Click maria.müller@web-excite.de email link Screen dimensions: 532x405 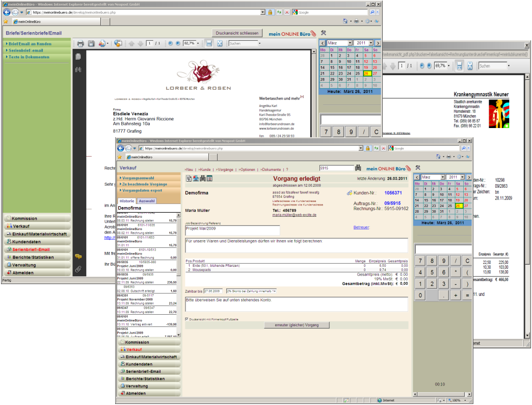pyautogui.click(x=294, y=215)
